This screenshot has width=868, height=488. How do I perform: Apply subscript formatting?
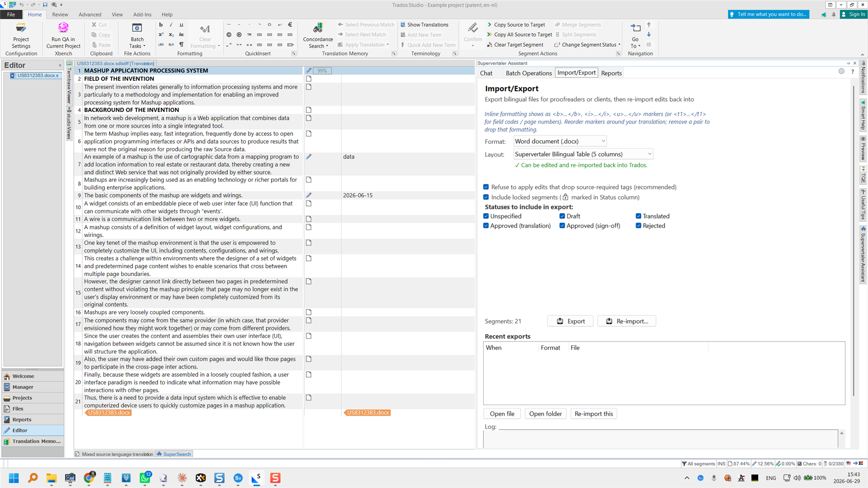coord(171,35)
